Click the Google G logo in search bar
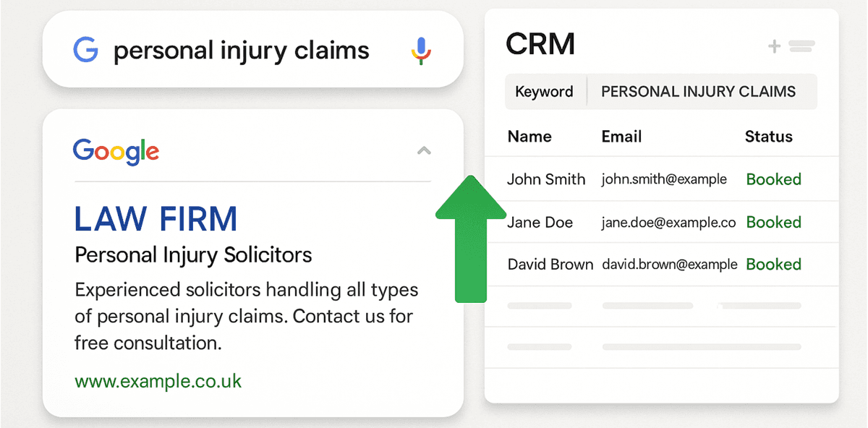This screenshot has width=868, height=428. pyautogui.click(x=85, y=51)
